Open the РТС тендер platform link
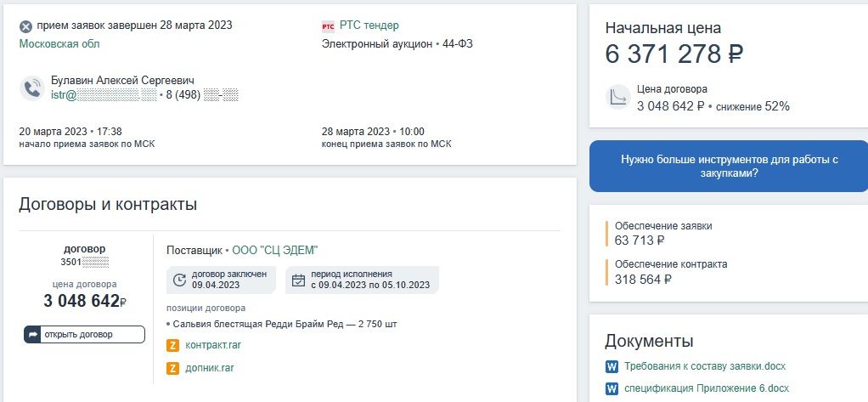The width and height of the screenshot is (868, 402). click(x=369, y=25)
